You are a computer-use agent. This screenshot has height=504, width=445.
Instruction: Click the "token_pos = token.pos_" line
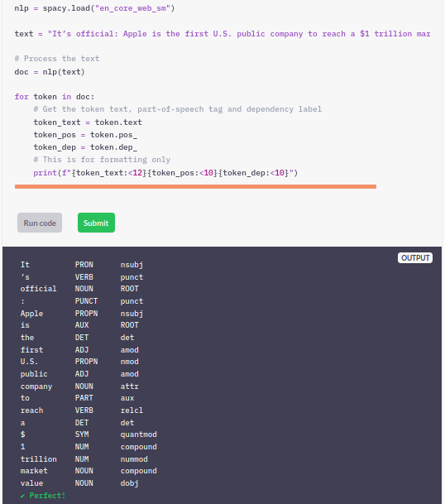[85, 135]
